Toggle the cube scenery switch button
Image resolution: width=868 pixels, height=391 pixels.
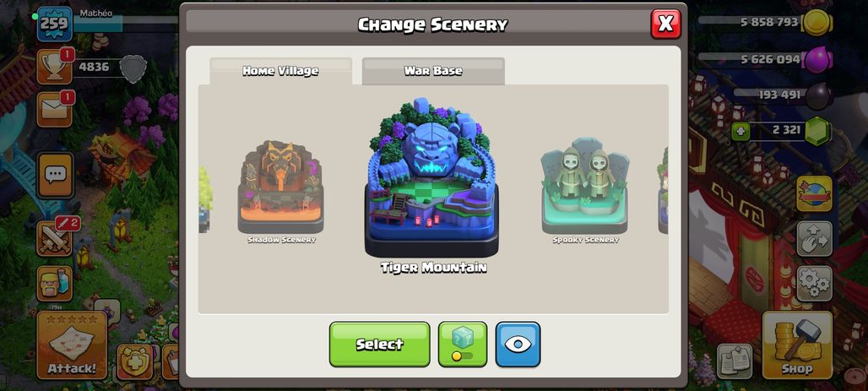point(463,345)
